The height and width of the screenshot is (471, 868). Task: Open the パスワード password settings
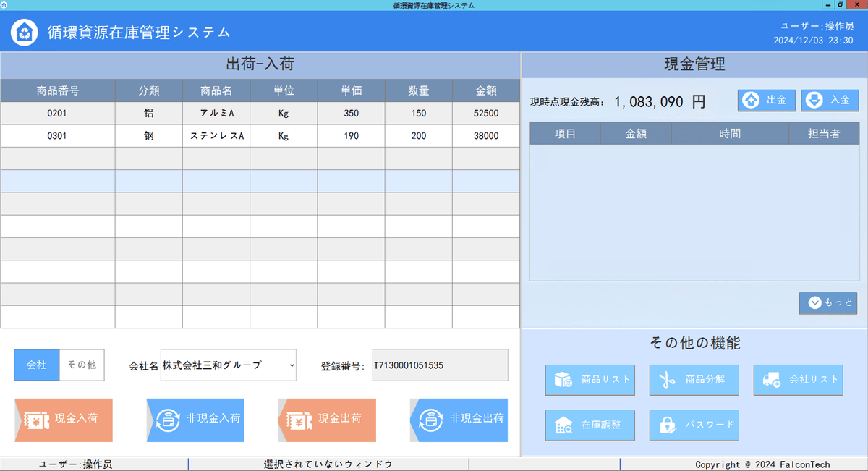694,425
